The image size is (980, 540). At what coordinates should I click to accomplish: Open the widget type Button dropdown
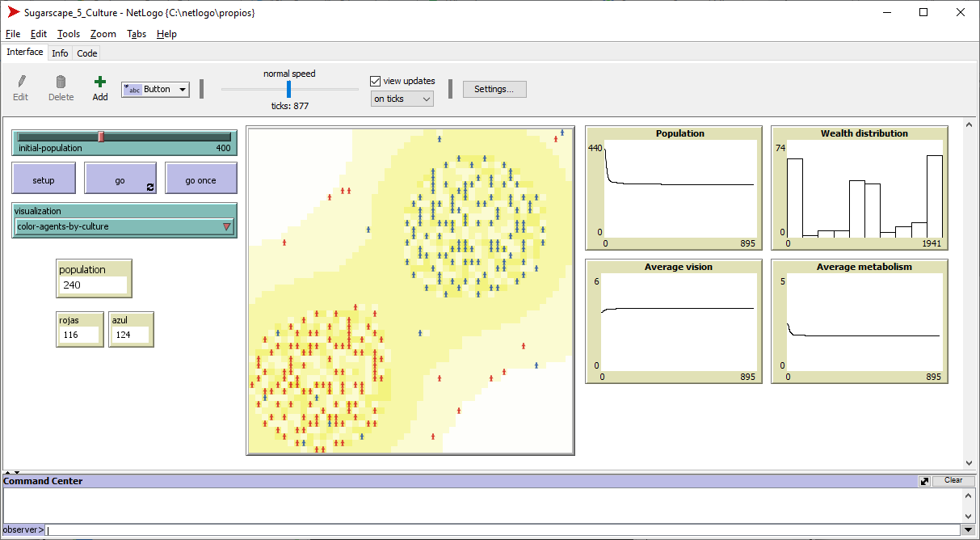pos(155,90)
